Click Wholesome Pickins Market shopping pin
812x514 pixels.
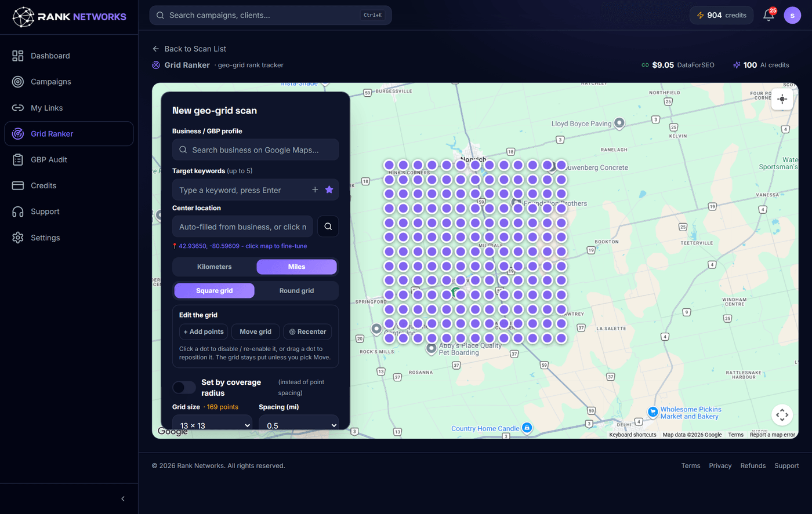tap(652, 413)
